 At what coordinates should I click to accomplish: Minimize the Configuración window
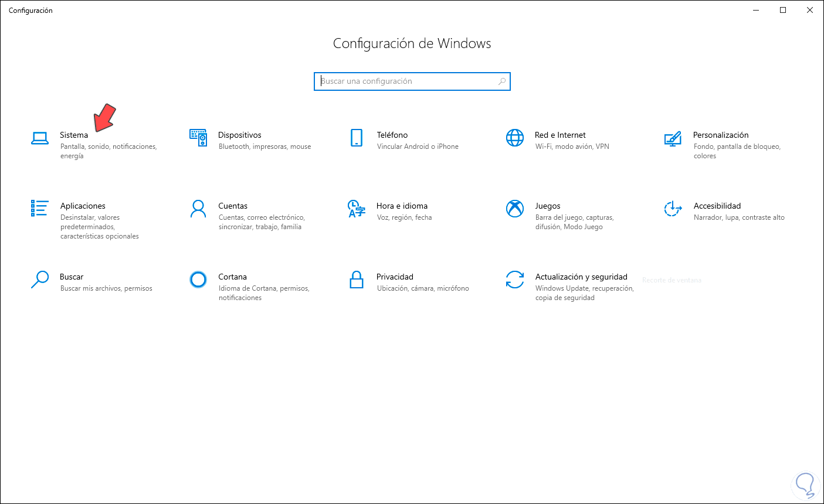click(x=756, y=10)
